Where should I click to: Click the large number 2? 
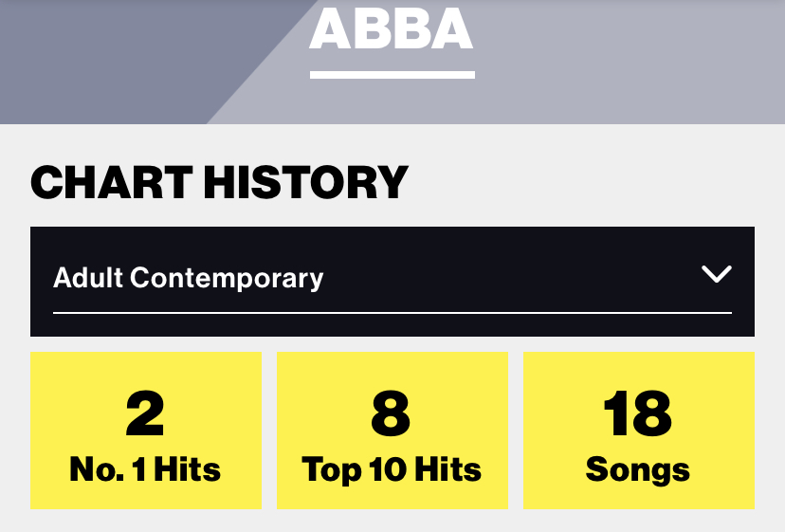pyautogui.click(x=145, y=413)
